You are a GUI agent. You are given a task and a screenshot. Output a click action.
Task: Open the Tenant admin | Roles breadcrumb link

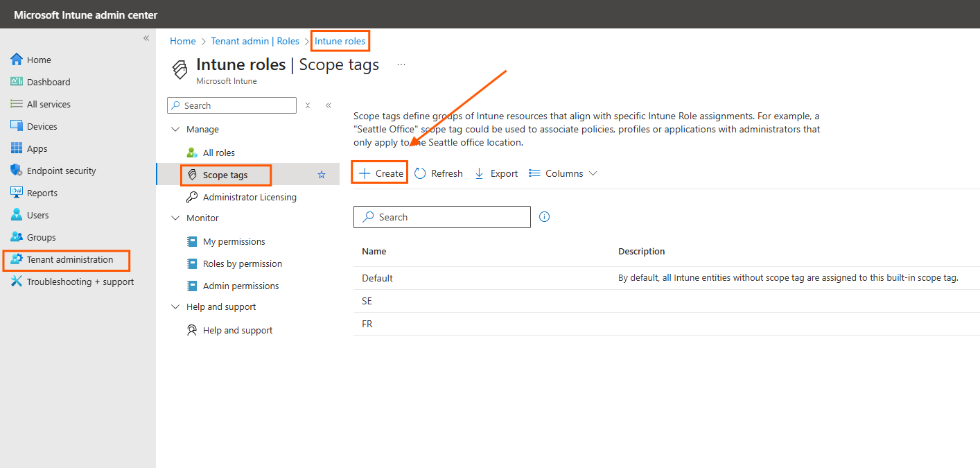tap(255, 40)
